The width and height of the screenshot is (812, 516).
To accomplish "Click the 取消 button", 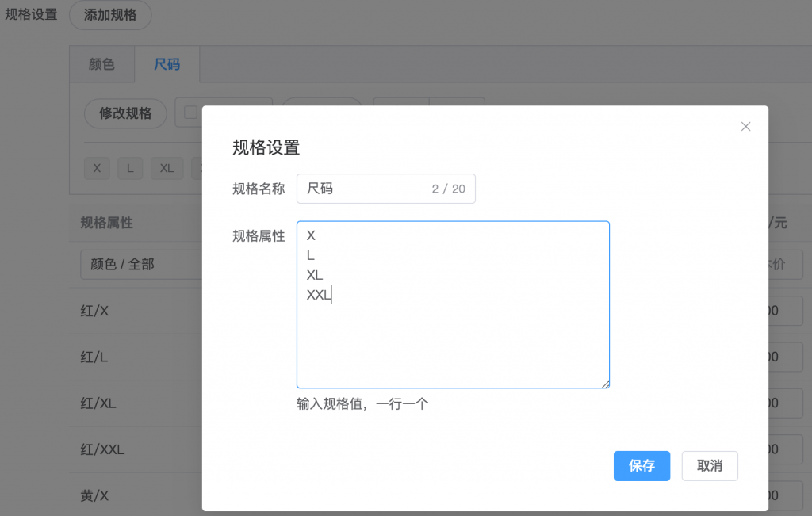I will 710,466.
